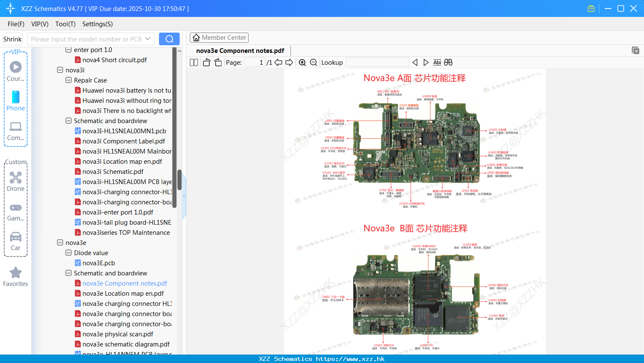Viewport: 644px width, 363px height.
Task: Select the Game console category
Action: tap(16, 212)
